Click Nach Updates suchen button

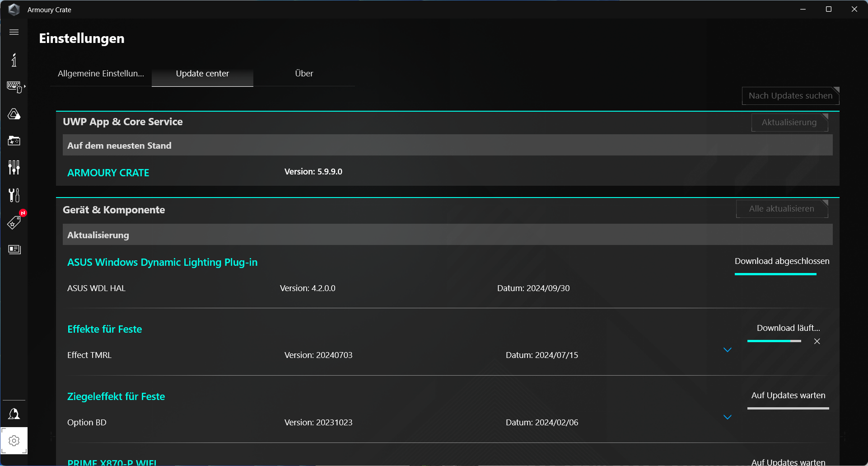tap(790, 96)
